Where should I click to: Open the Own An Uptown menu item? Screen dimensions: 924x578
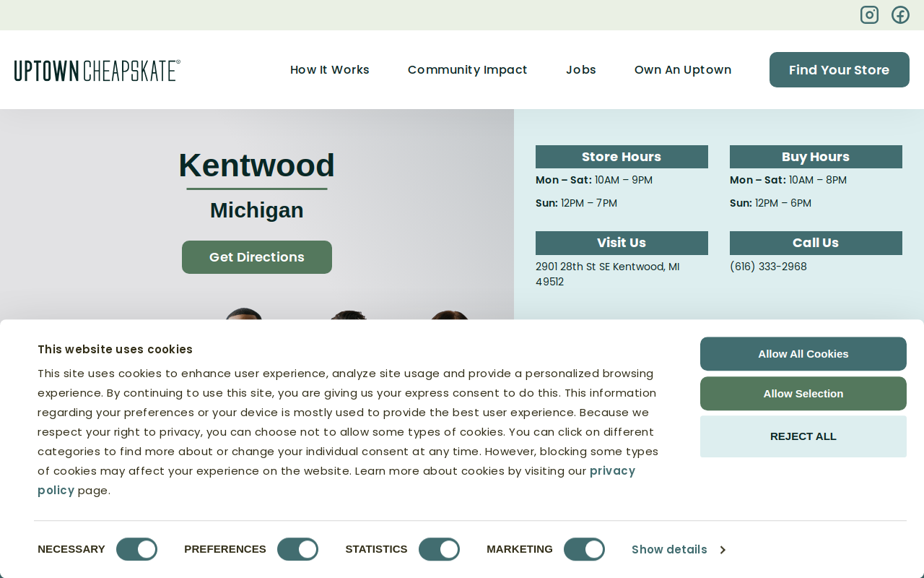[683, 69]
